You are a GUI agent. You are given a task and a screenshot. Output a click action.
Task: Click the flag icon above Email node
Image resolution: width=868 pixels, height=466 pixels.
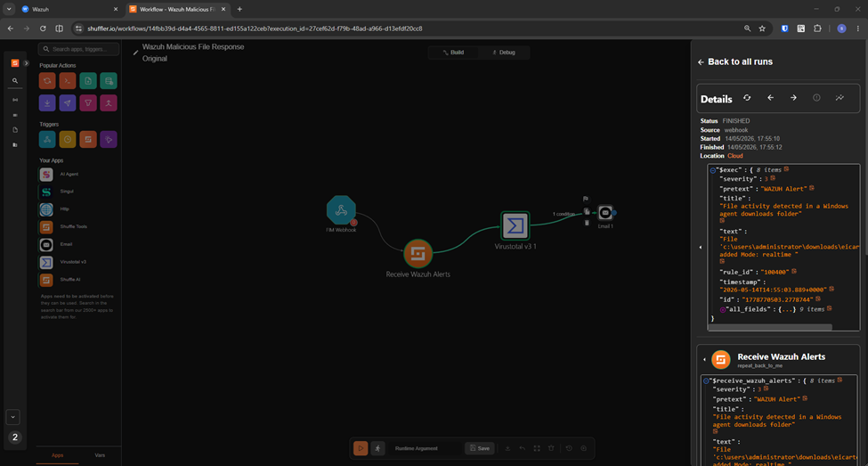click(586, 199)
